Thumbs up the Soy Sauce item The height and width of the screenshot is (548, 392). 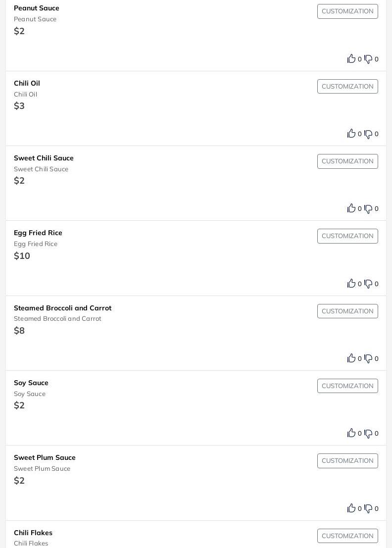point(351,433)
